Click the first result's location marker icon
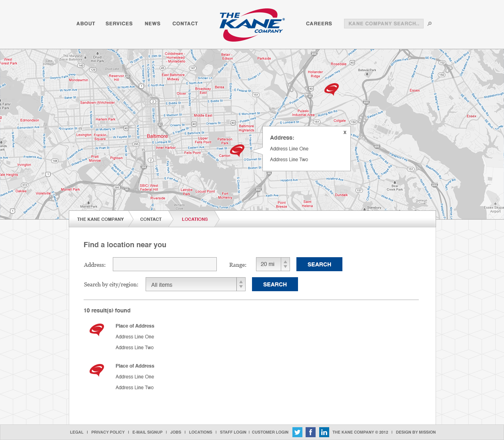Viewport: 504px width, 440px height. (97, 330)
